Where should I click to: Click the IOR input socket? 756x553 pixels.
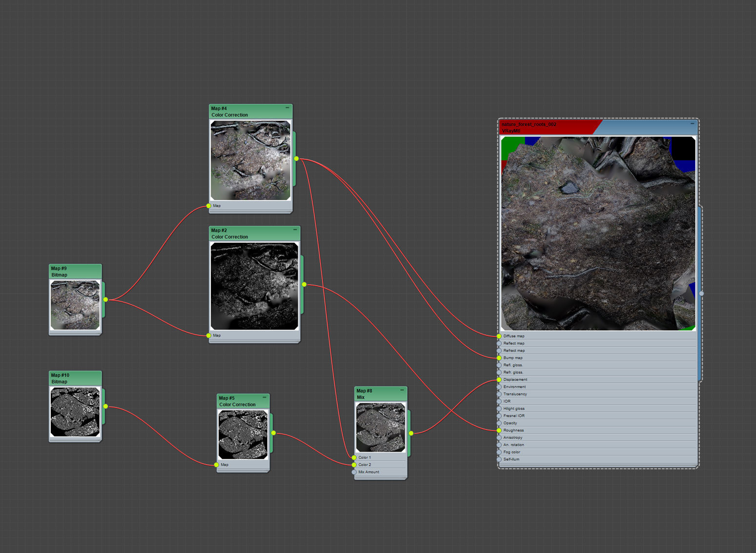(499, 401)
